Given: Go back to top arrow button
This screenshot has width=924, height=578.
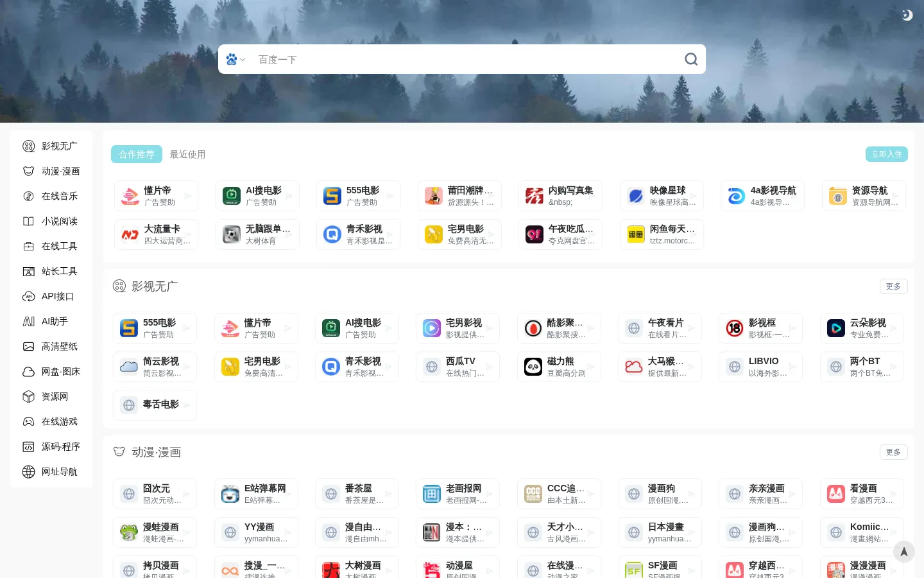Looking at the screenshot, I should tap(904, 552).
